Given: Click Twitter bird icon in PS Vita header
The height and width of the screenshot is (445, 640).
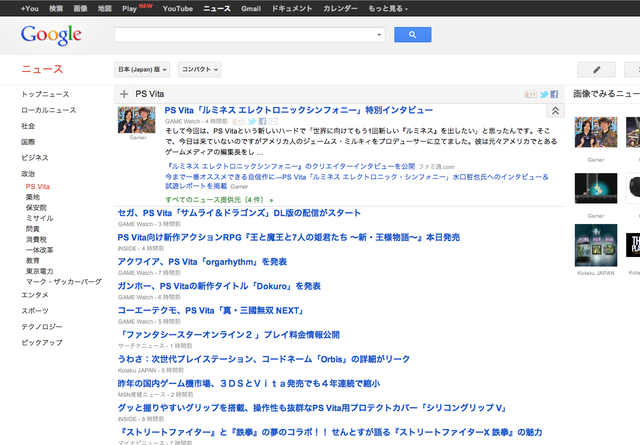Looking at the screenshot, I should click(x=544, y=94).
